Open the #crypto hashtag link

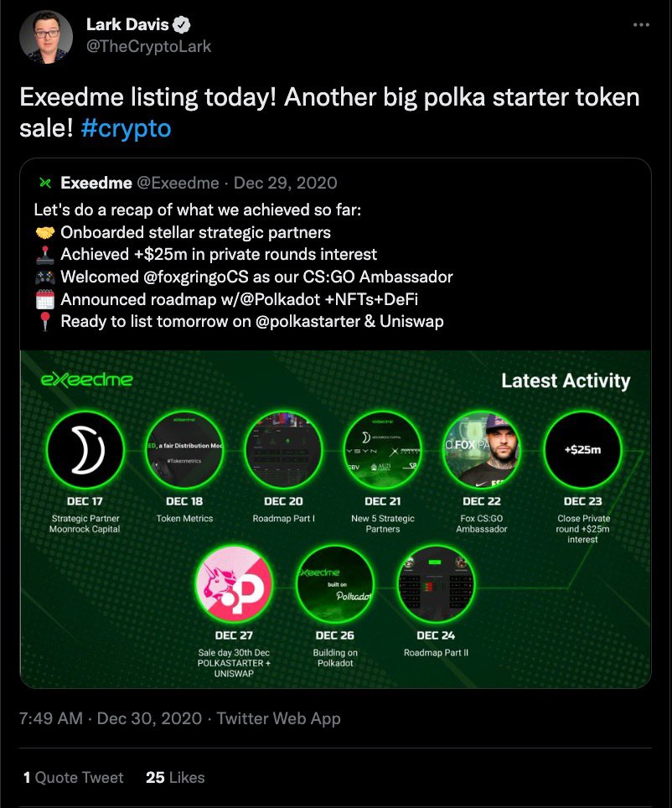point(127,129)
